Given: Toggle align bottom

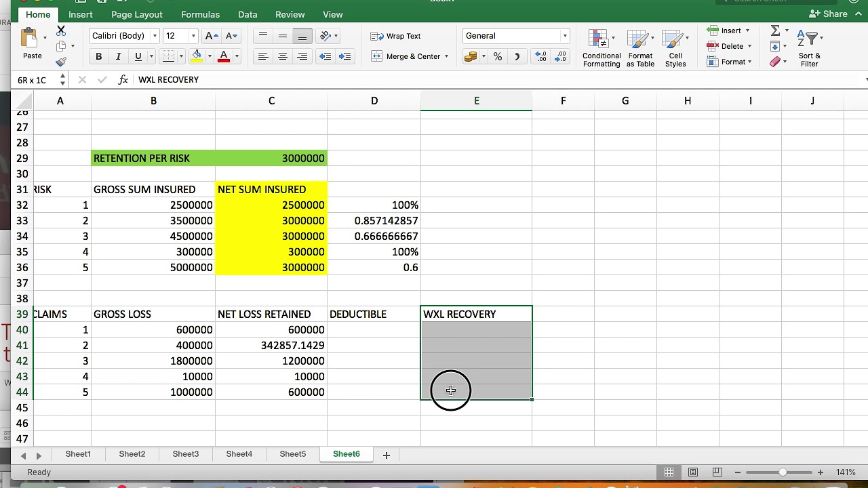Looking at the screenshot, I should pos(302,36).
